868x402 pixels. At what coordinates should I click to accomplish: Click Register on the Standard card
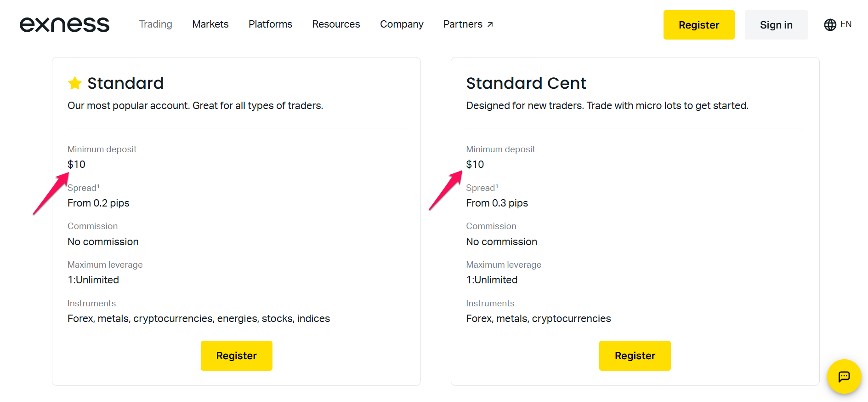[x=236, y=355]
